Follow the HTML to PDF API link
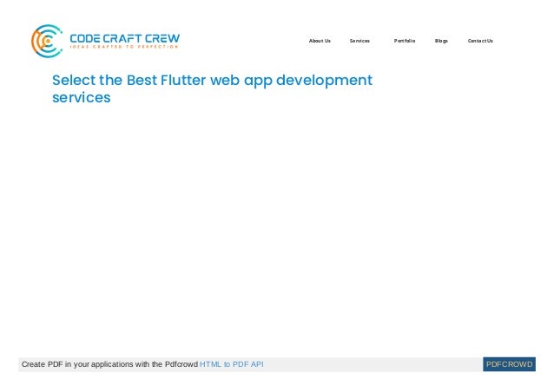Image resolution: width=554 pixels, height=392 pixels. (232, 364)
